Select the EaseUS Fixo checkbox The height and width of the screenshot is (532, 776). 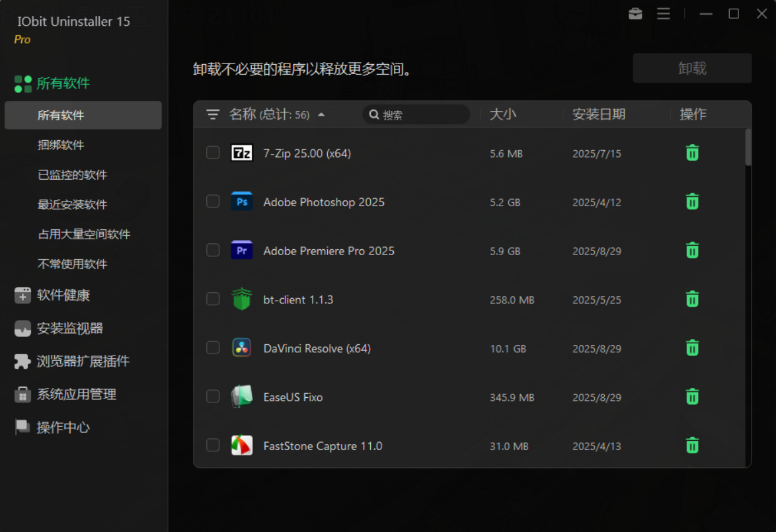click(213, 397)
